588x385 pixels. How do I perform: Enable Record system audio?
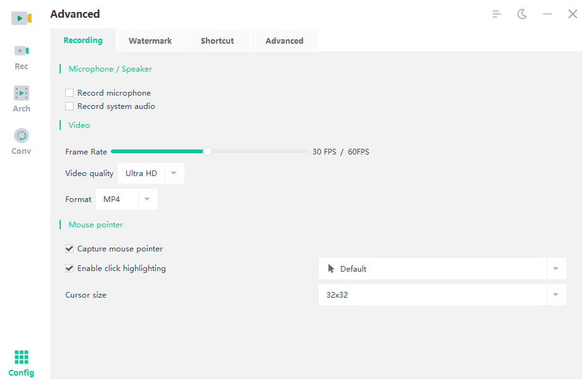coord(69,106)
